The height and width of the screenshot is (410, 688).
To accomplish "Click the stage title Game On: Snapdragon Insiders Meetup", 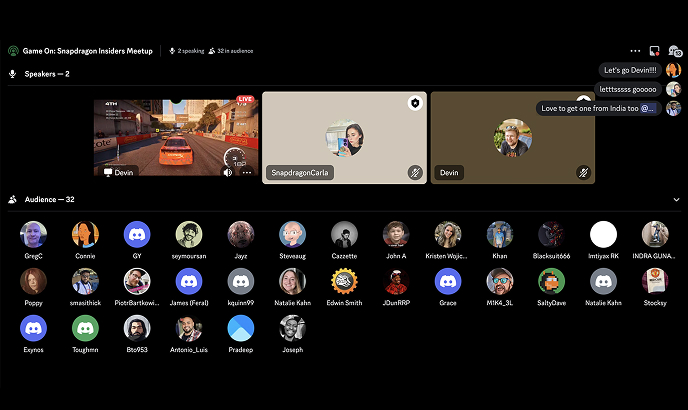I will point(88,51).
